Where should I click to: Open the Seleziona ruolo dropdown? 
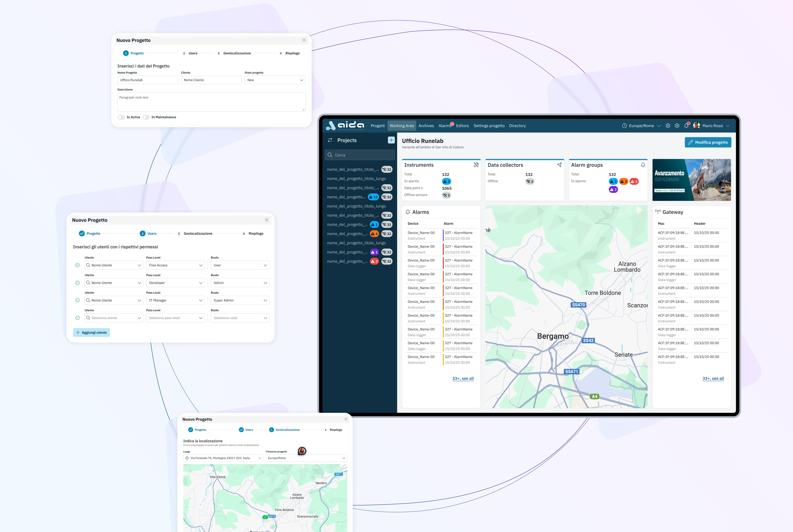(x=240, y=318)
